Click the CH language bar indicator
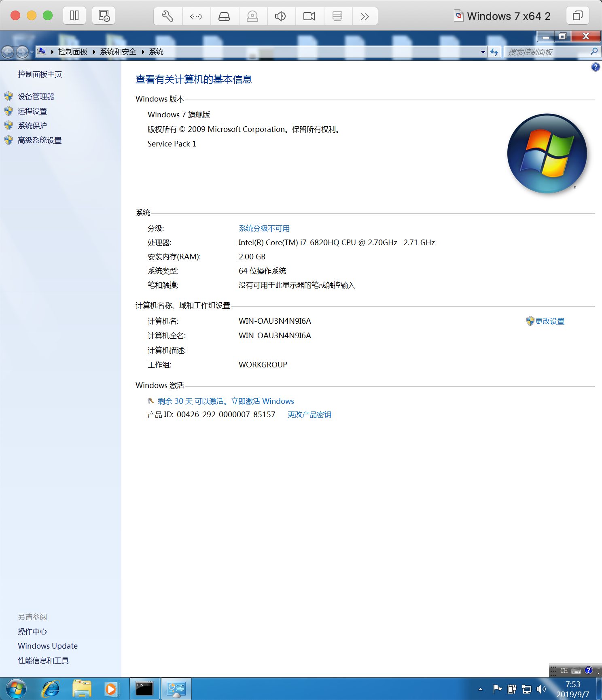The image size is (602, 700). pyautogui.click(x=564, y=671)
